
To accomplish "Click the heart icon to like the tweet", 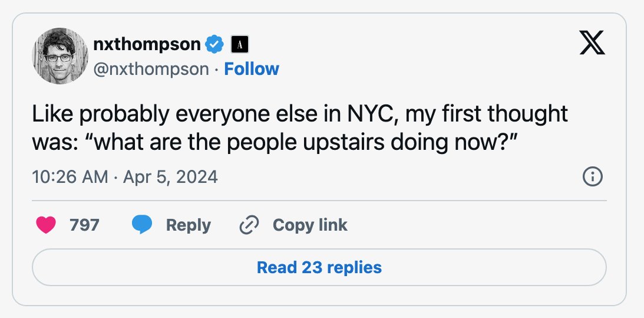I will click(x=46, y=225).
